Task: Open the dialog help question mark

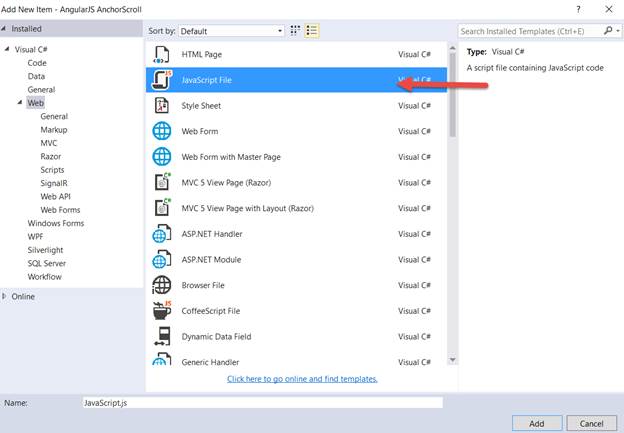Action: (578, 9)
